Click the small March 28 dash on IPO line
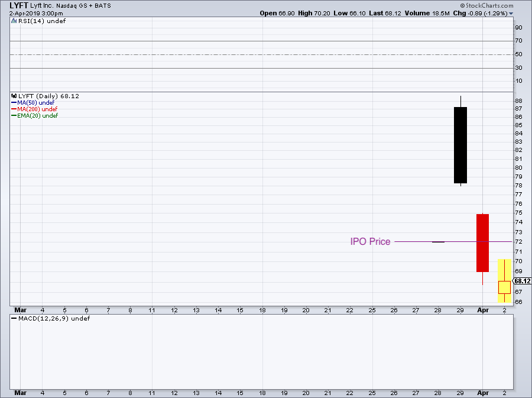Screen dimensions: 532x398 [438, 242]
